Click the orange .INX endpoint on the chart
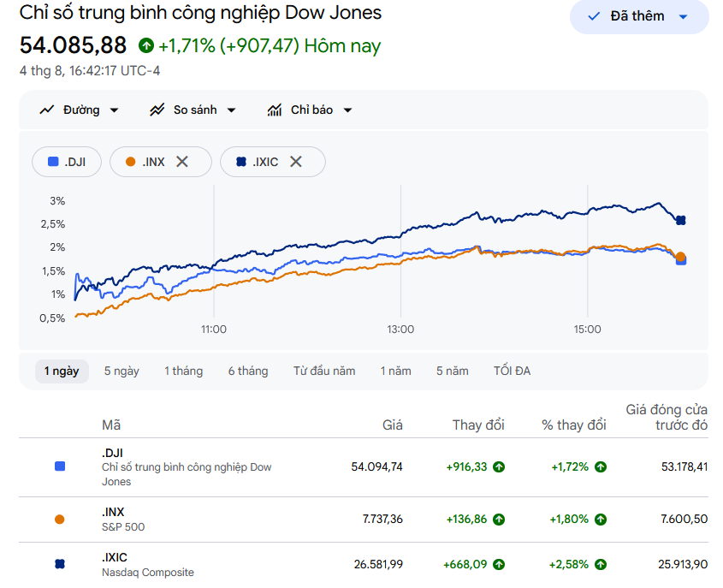The image size is (723, 588). pos(680,257)
